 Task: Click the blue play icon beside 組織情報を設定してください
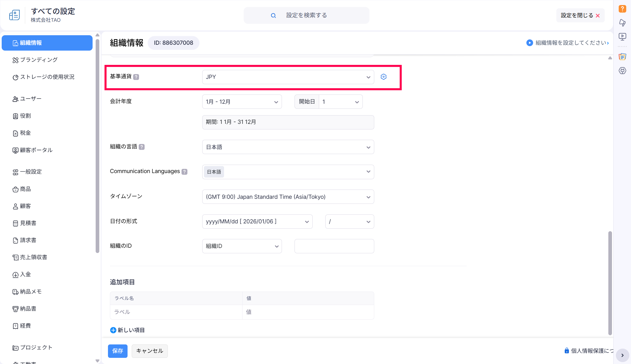click(x=529, y=43)
